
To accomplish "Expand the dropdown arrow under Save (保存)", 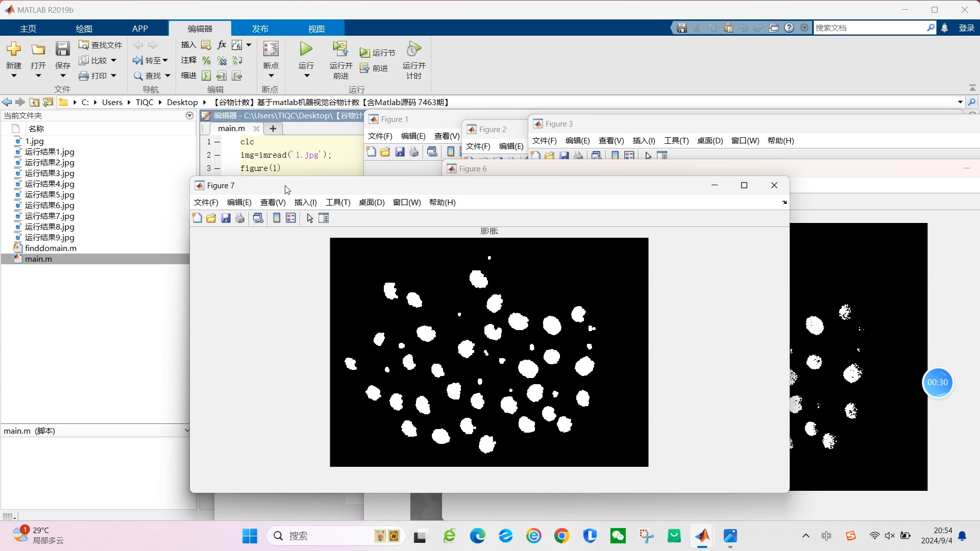I will point(63,76).
